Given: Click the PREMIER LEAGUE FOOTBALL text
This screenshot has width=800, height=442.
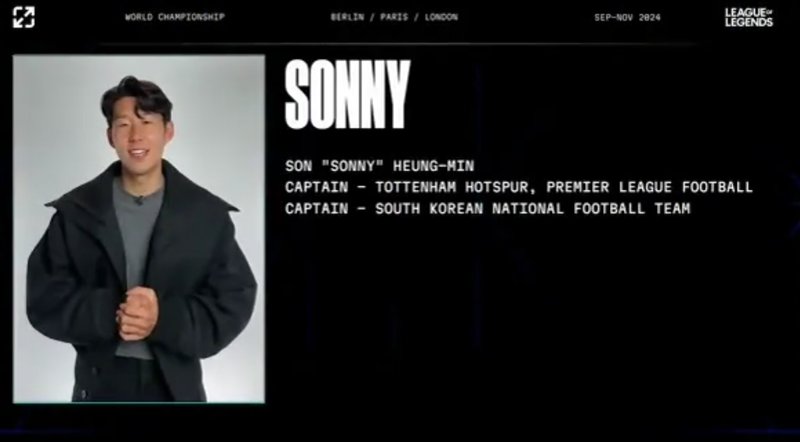Looking at the screenshot, I should [649, 187].
